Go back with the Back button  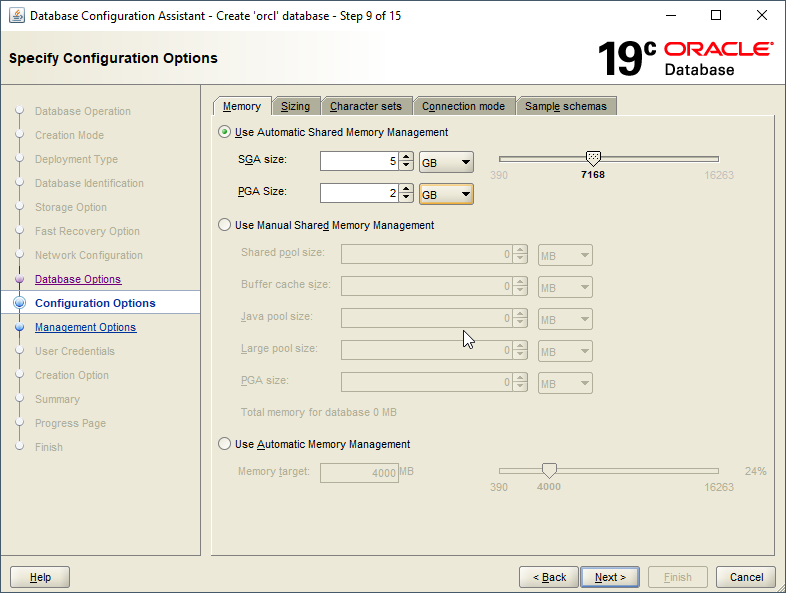549,577
